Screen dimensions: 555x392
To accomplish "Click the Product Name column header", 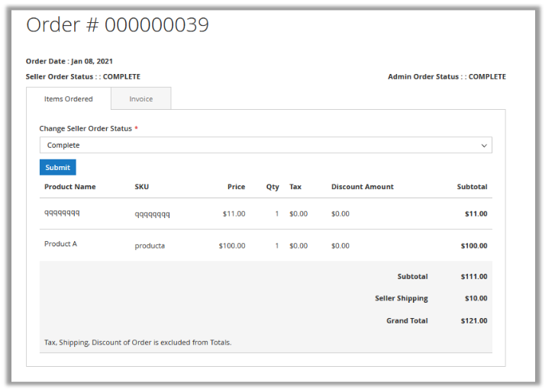I will pyautogui.click(x=69, y=187).
